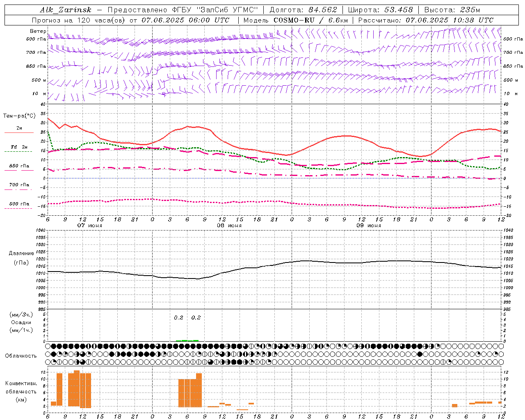Click the computed time 07.06.2025 10:38 UTC
The height and width of the screenshot is (420, 525).
pyautogui.click(x=450, y=20)
